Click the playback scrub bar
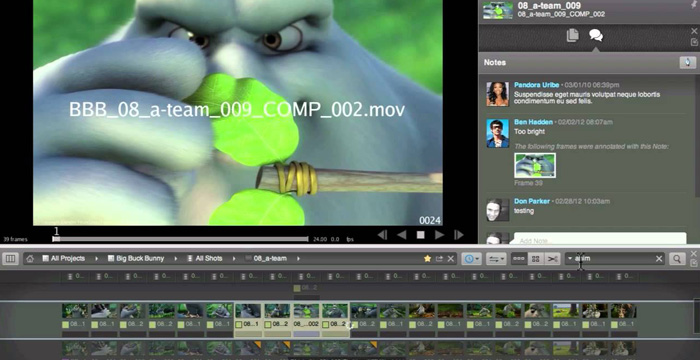Screen dimensions: 700x360 pyautogui.click(x=180, y=239)
